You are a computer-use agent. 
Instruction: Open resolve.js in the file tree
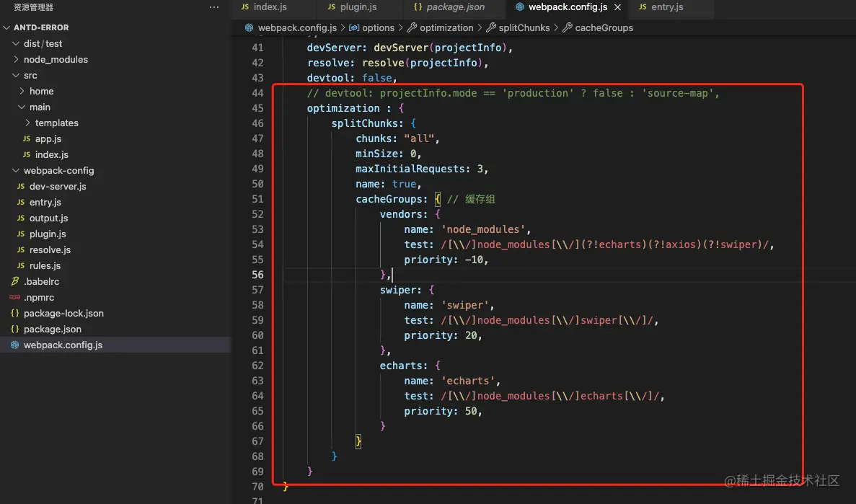pos(50,249)
